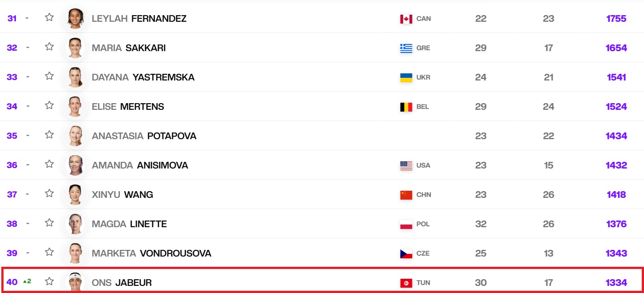Screen dimensions: 644x293
Task: Click the 1755 points value for Fernandez
Action: click(x=616, y=19)
